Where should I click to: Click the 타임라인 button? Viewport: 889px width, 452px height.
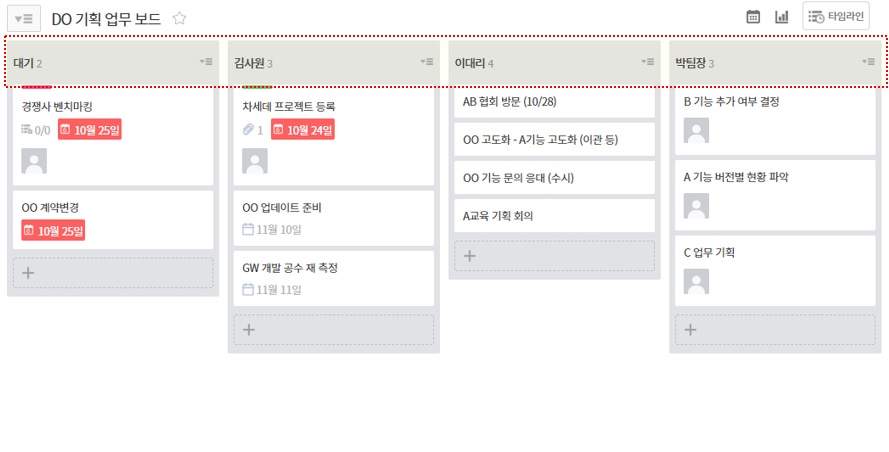point(836,17)
